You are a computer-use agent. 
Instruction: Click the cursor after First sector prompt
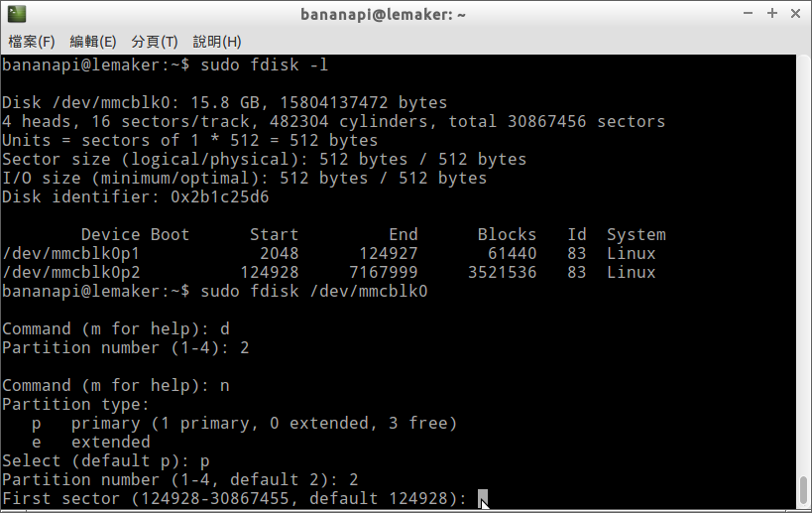tap(483, 499)
